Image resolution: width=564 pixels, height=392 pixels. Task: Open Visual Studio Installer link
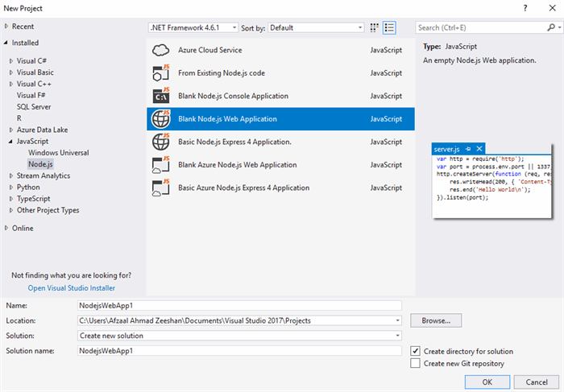72,288
